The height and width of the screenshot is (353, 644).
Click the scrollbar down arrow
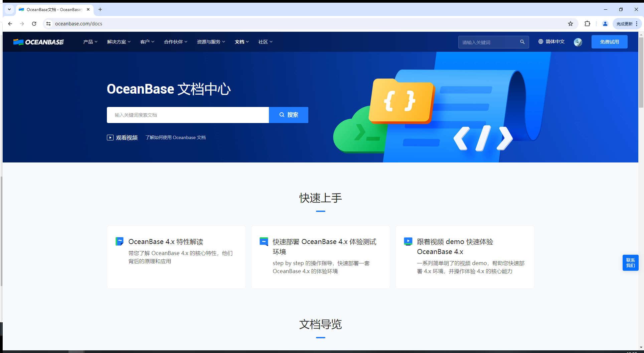641,347
